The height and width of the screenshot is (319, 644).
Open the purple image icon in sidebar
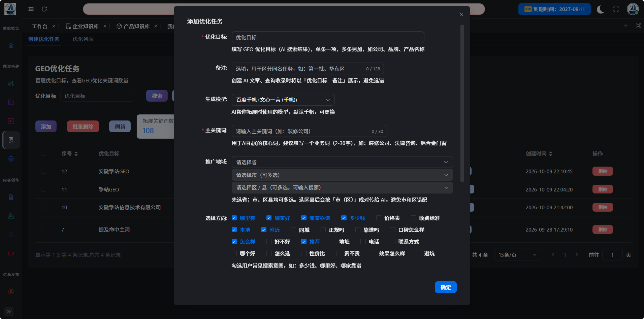11,235
